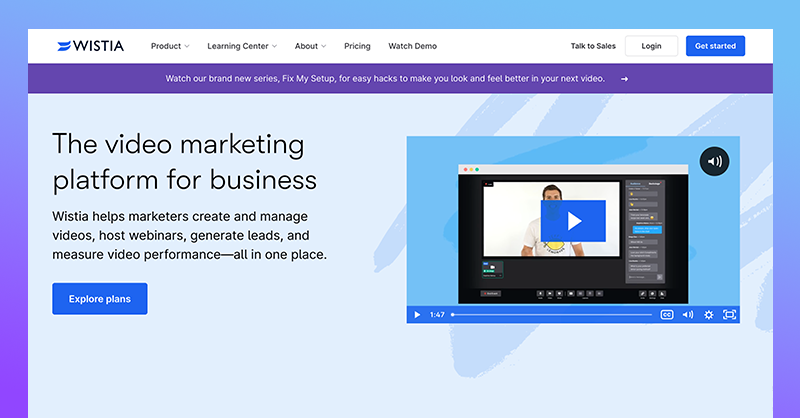Click the video progress bar
The width and height of the screenshot is (800, 418).
click(x=552, y=315)
